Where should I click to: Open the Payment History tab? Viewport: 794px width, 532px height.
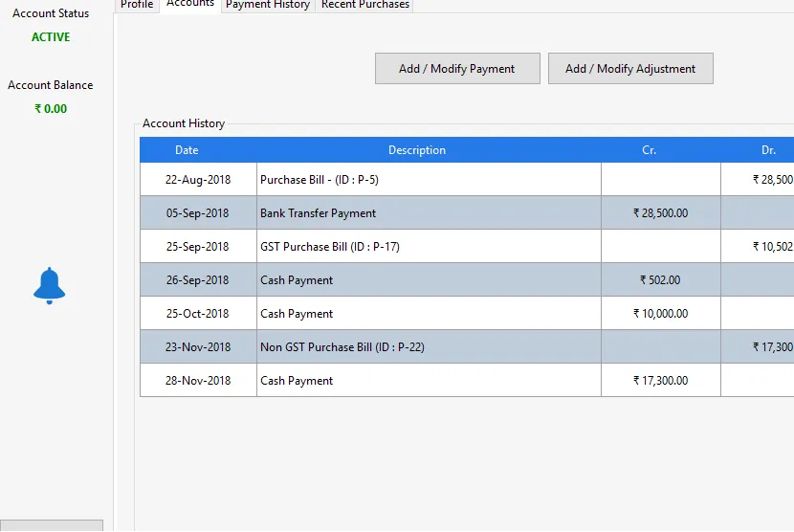268,5
